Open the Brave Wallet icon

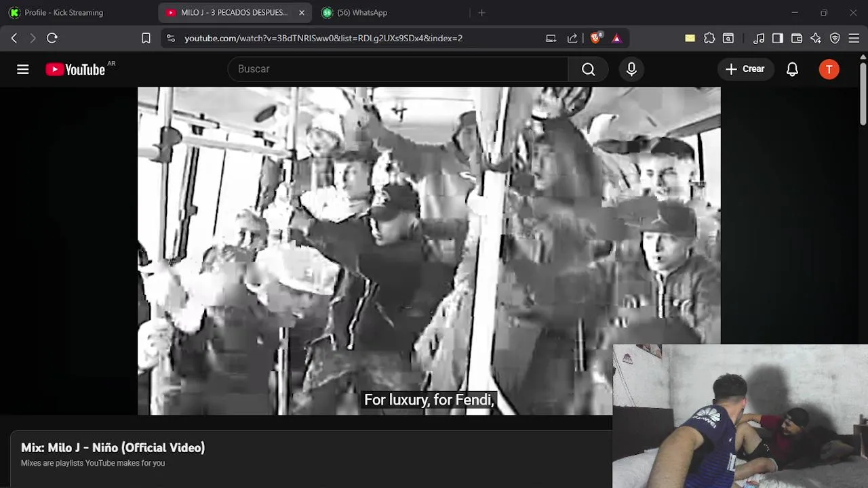click(x=797, y=38)
